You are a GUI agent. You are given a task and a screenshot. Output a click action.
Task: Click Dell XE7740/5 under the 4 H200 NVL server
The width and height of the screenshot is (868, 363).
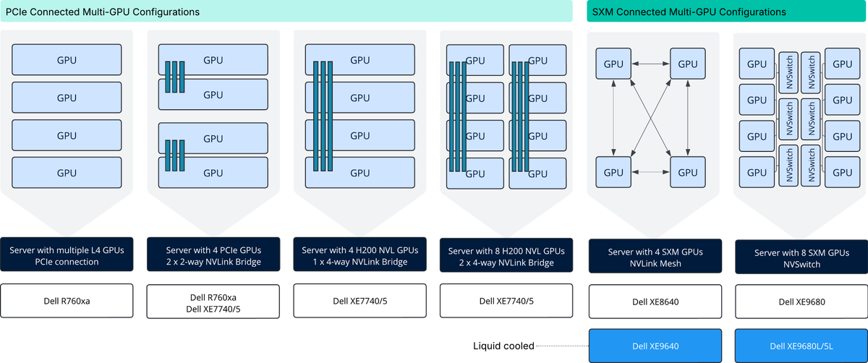point(359,302)
